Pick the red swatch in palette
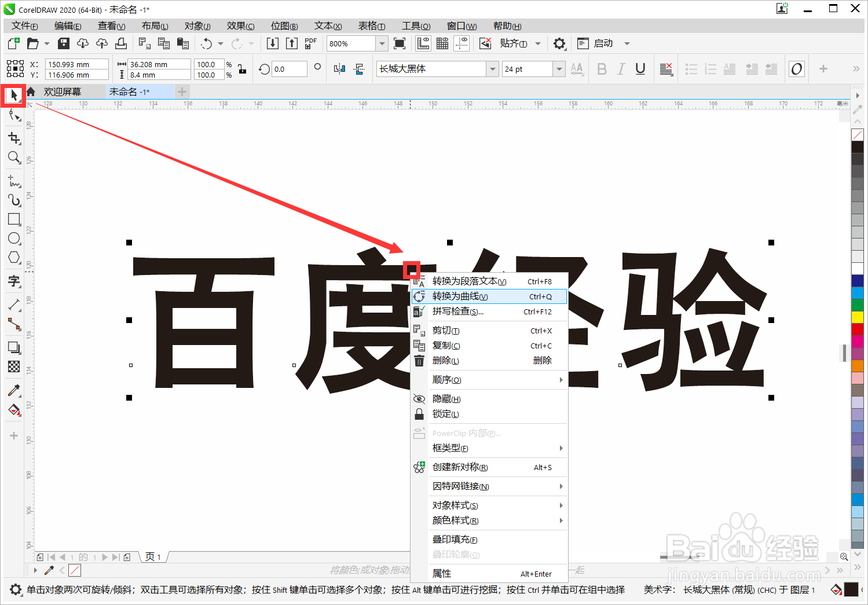 tap(858, 329)
